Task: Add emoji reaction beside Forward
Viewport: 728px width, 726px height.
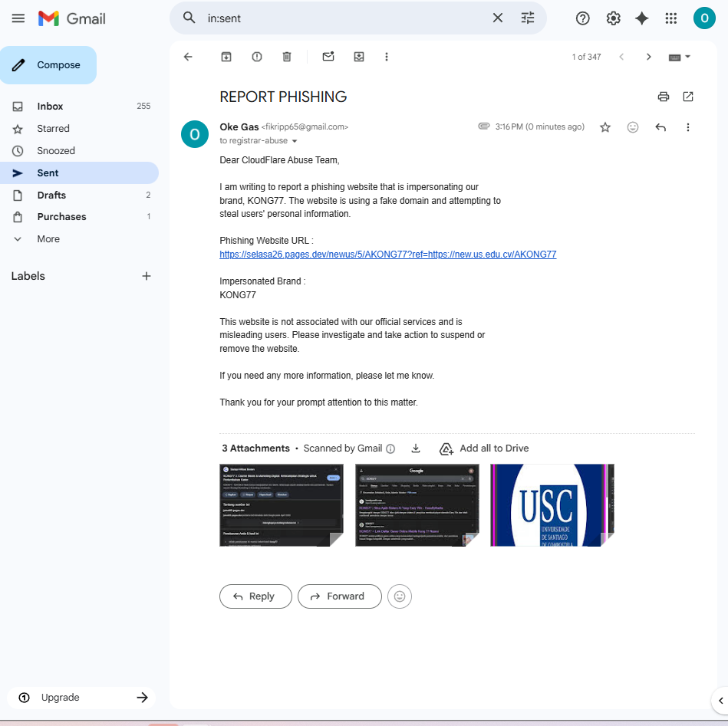Action: [x=399, y=596]
